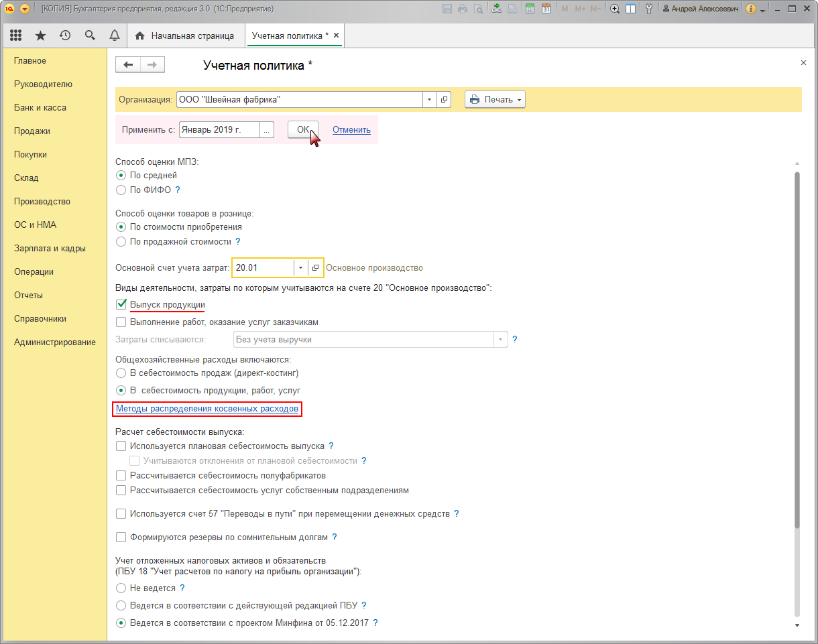Expand Затраты списываются dropdown arrow
This screenshot has width=818, height=644.
pyautogui.click(x=500, y=340)
